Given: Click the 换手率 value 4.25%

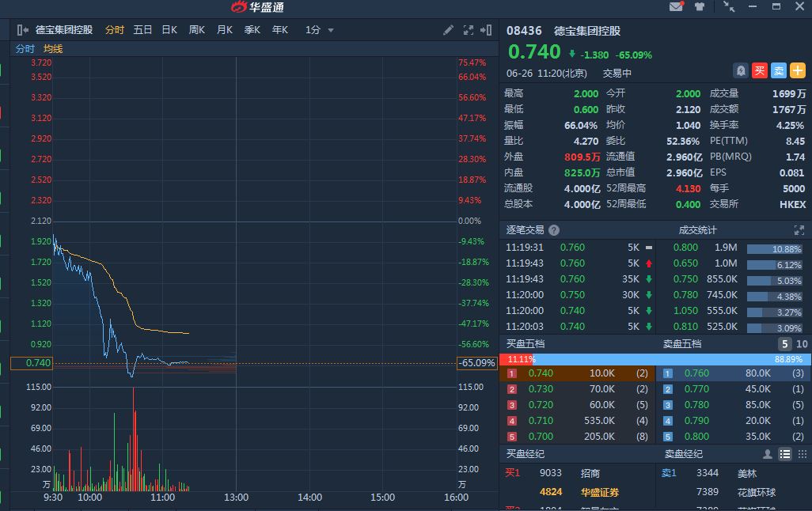Looking at the screenshot, I should 790,125.
